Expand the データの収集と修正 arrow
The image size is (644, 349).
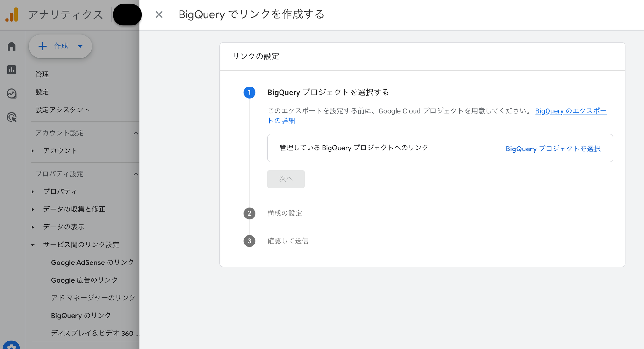pyautogui.click(x=33, y=209)
